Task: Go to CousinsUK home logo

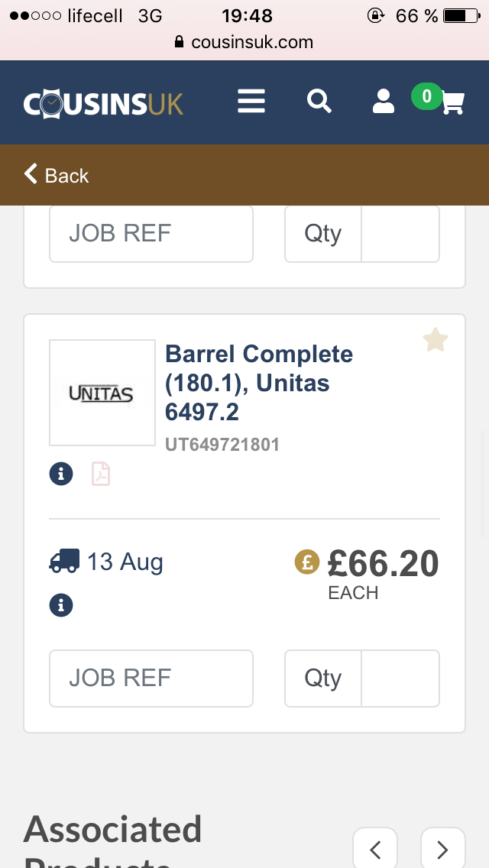Action: [103, 103]
